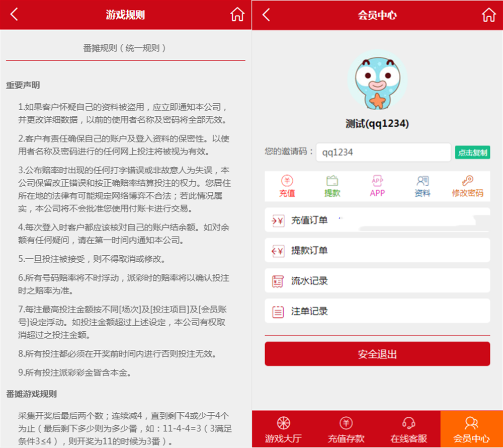503x448 pixels.
Task: Tap the home icon on 游戏规则 header
Action: click(237, 15)
